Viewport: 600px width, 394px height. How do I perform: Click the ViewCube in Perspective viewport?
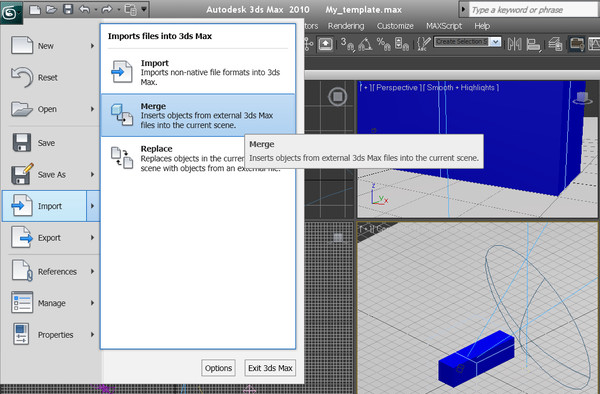[582, 98]
